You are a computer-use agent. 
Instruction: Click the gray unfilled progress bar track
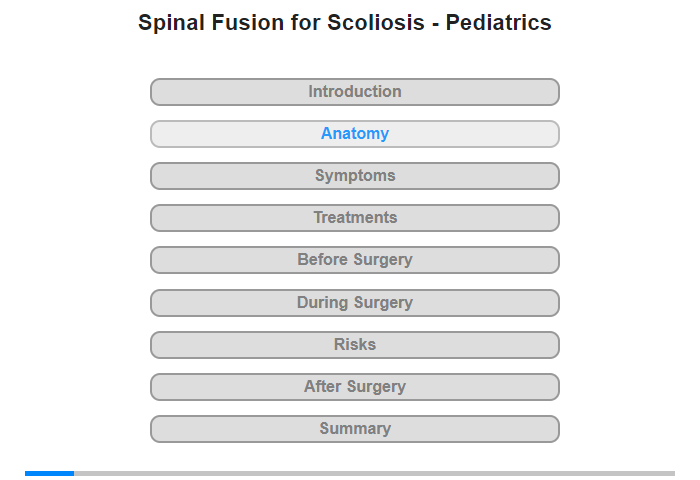375,473
